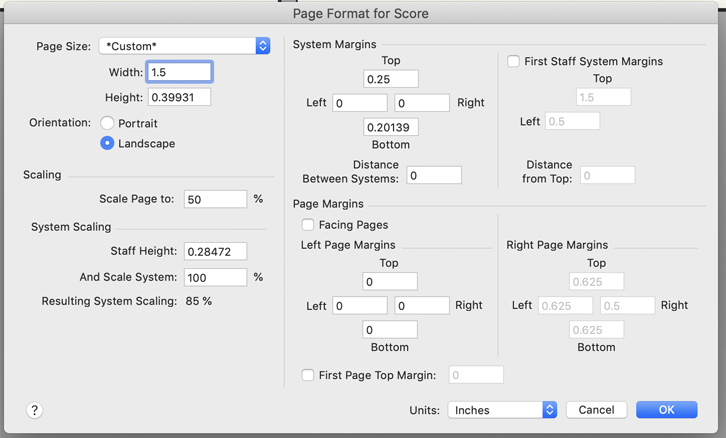Viewport: 726px width, 438px height.
Task: Enable First Staff System Margins checkbox
Action: click(513, 62)
